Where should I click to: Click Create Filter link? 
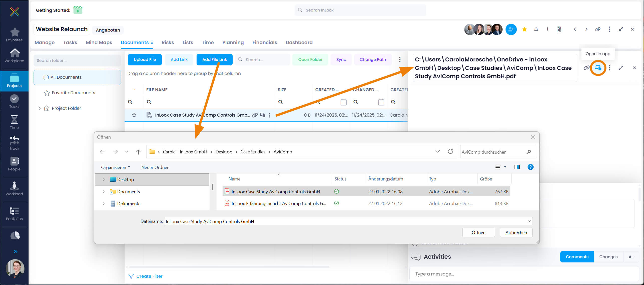[x=145, y=276]
